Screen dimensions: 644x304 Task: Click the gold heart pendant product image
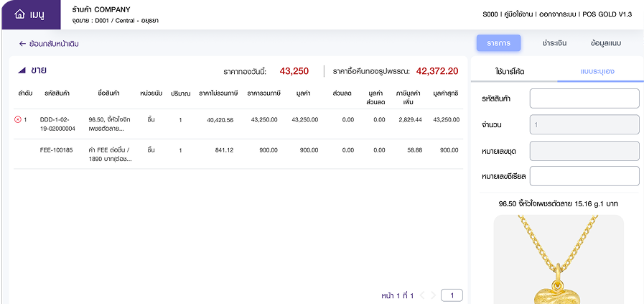tap(559, 259)
